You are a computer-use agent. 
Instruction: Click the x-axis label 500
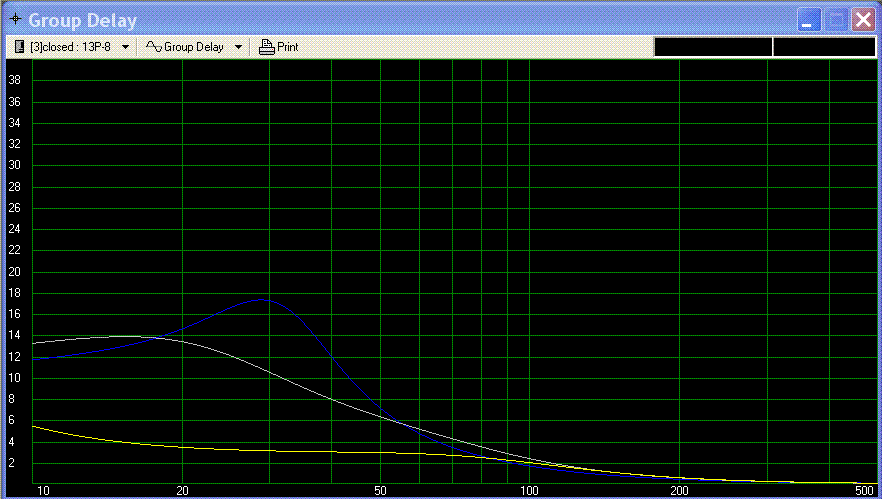[x=864, y=491]
